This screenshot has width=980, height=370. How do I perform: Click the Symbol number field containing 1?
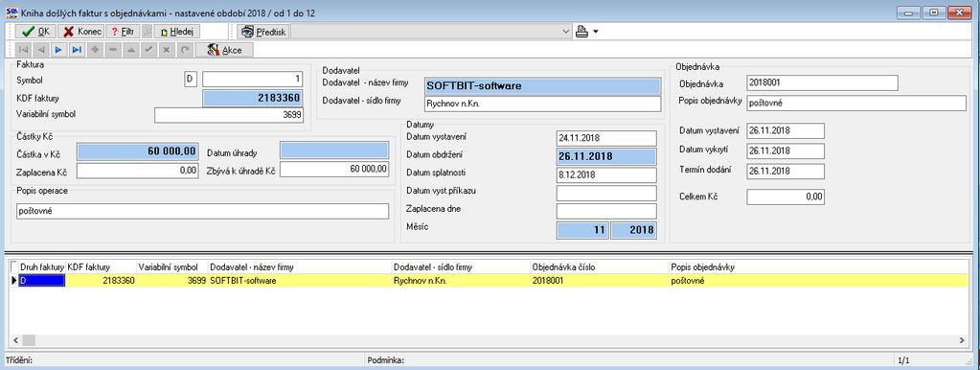(x=253, y=80)
